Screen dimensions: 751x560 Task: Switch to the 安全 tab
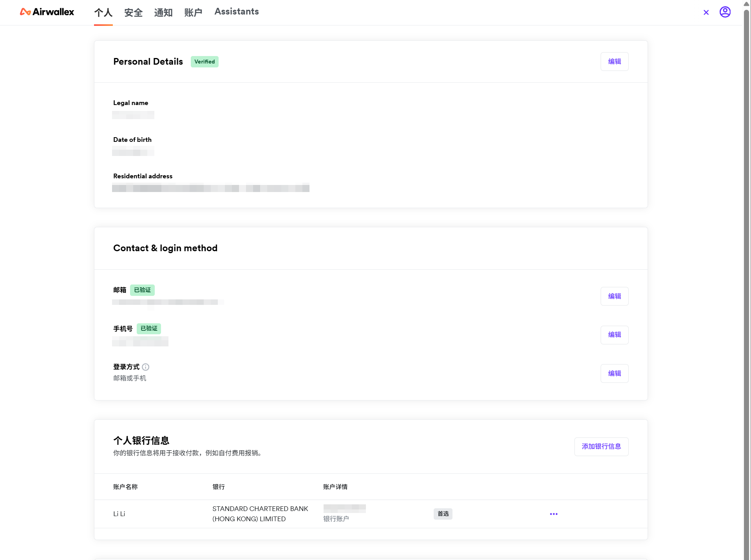[x=133, y=13]
